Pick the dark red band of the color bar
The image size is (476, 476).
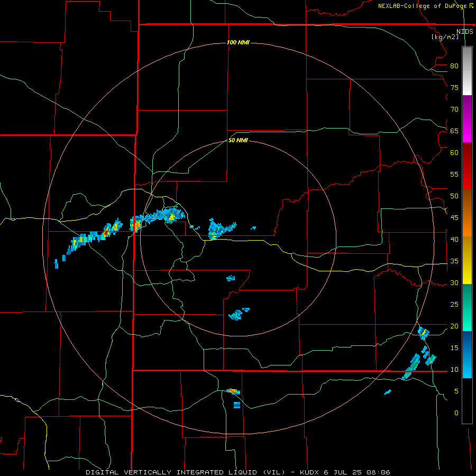point(467,166)
